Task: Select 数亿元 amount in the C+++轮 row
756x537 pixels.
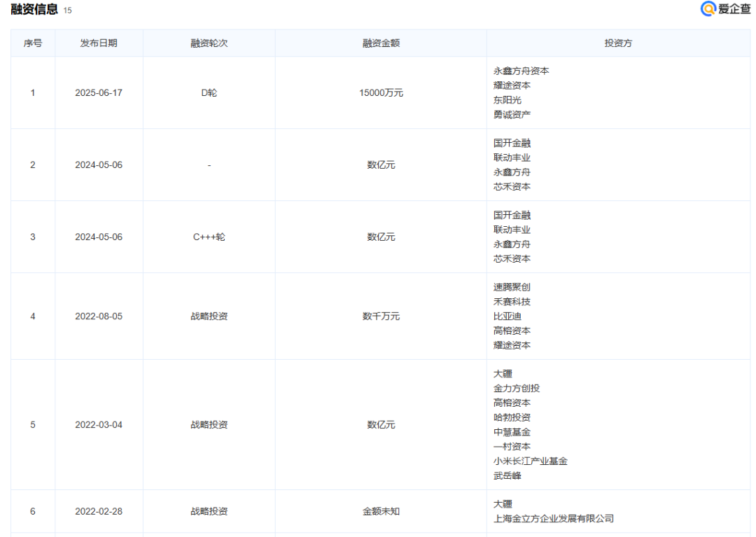Action: pos(381,237)
